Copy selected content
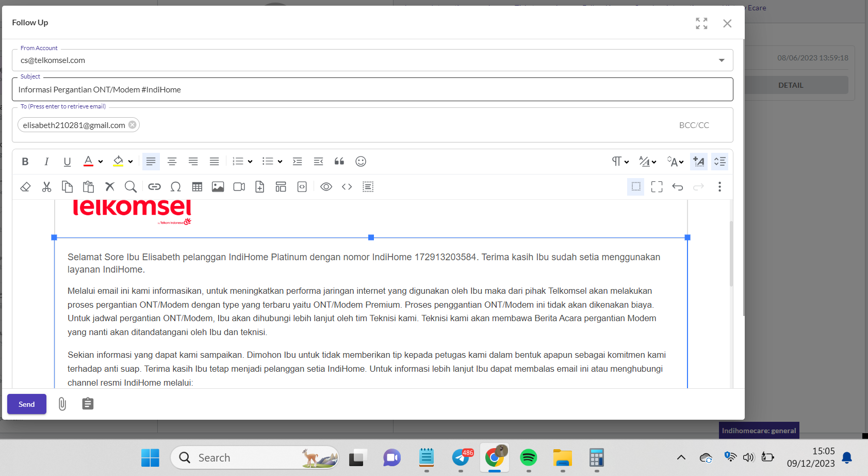Image resolution: width=868 pixels, height=476 pixels. click(67, 187)
